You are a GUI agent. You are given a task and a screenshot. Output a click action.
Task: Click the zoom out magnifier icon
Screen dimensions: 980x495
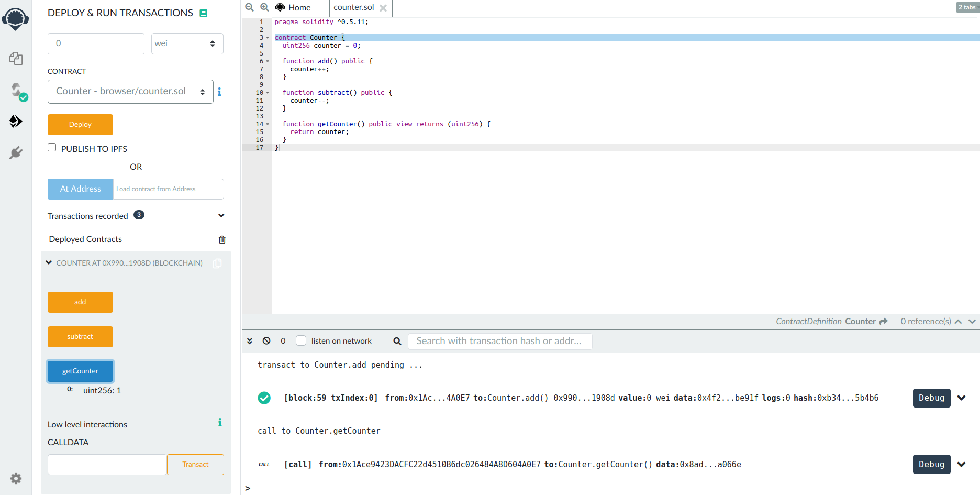(250, 7)
